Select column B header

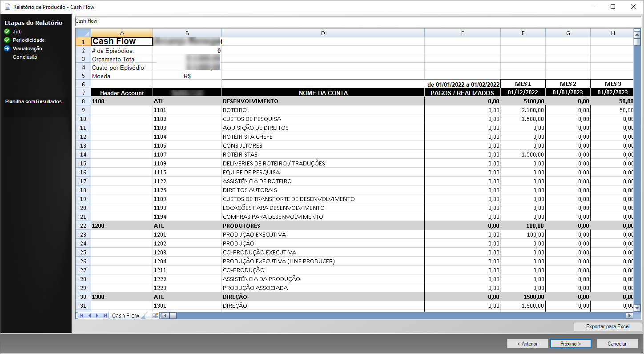pyautogui.click(x=187, y=33)
